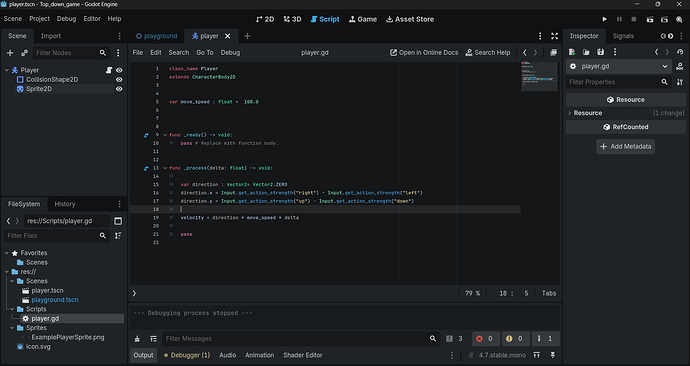This screenshot has height=366, width=690.
Task: Open the script attached to Player node
Action: (x=109, y=70)
